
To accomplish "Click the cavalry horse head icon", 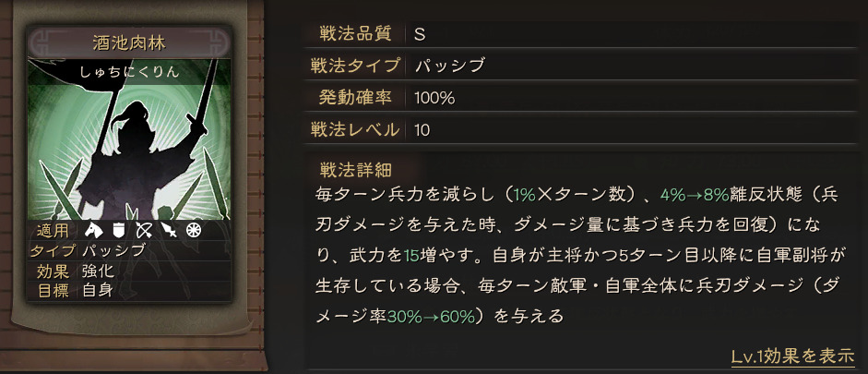I will pyautogui.click(x=94, y=231).
